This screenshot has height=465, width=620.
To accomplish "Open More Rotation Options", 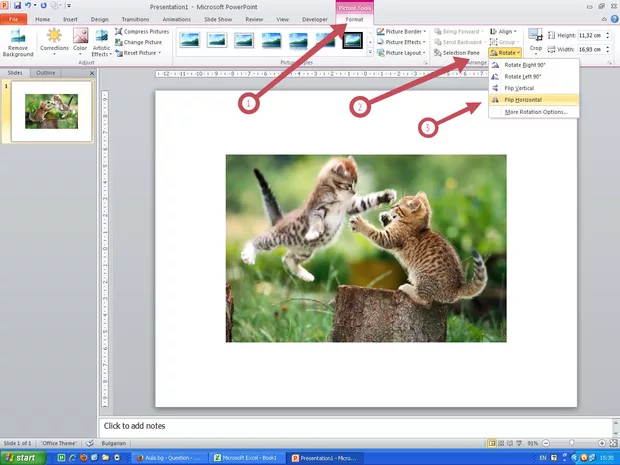I will tap(535, 112).
